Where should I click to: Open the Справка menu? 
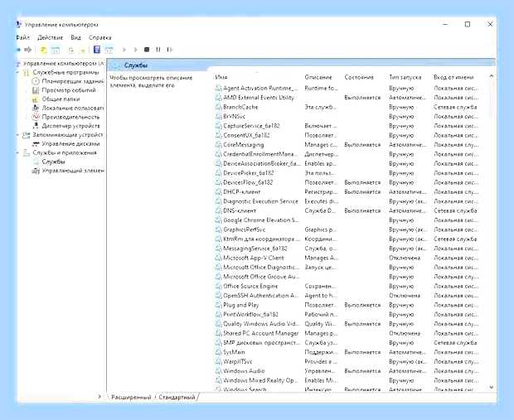point(100,37)
